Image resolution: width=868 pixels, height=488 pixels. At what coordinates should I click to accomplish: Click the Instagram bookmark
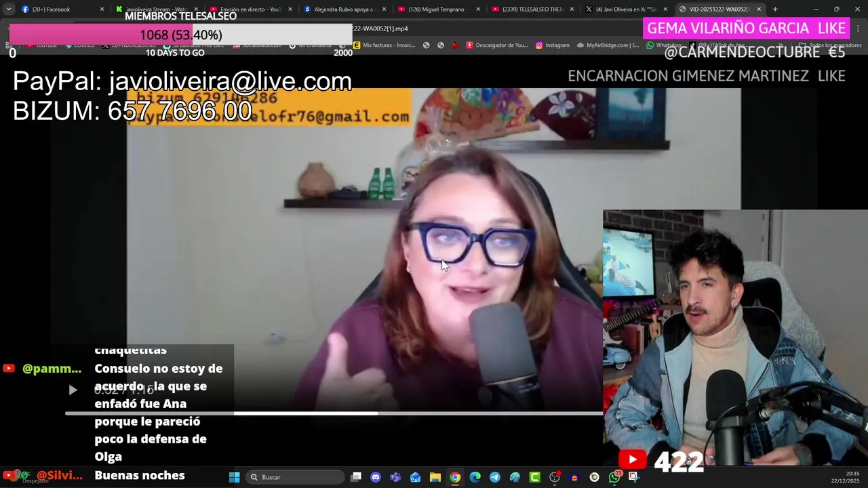coord(552,45)
